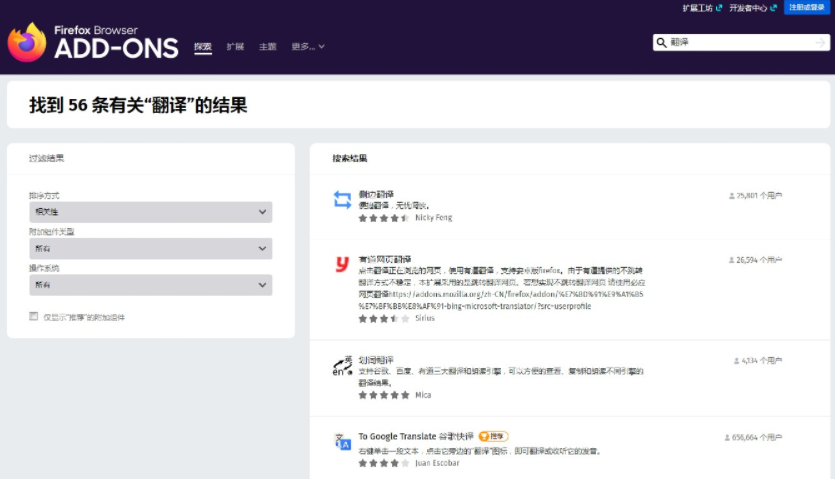Screen dimensions: 835x479
Task: Open the 划词翻译 add-on title
Action: point(376,360)
